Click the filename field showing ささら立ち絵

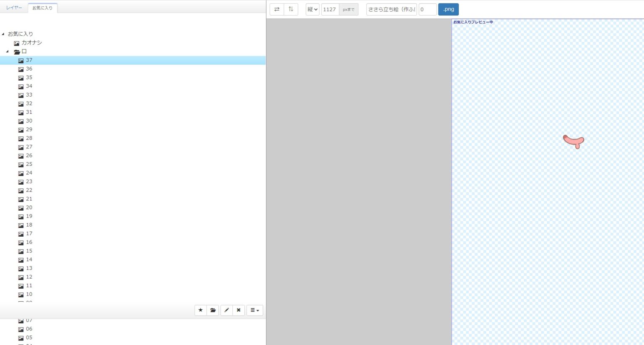[391, 9]
